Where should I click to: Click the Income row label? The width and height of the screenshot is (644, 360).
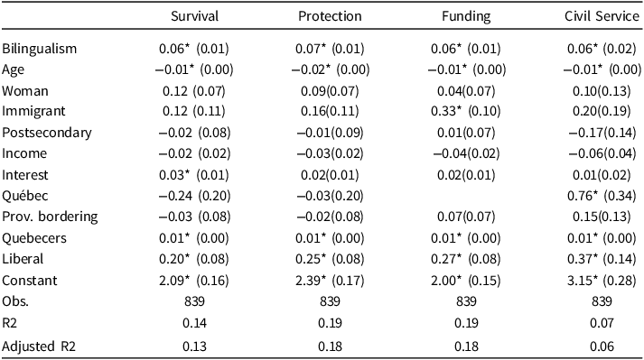[24, 153]
